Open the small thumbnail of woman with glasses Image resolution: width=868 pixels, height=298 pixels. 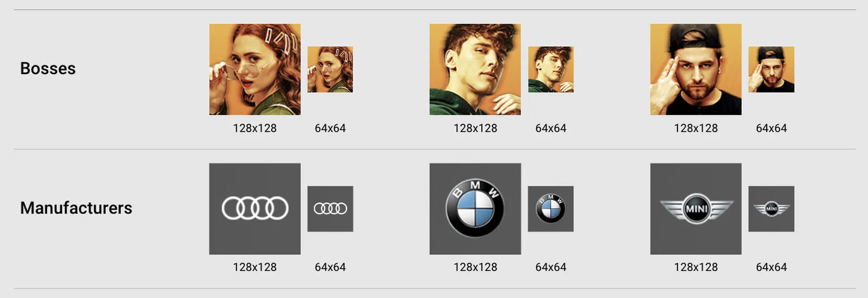click(330, 69)
